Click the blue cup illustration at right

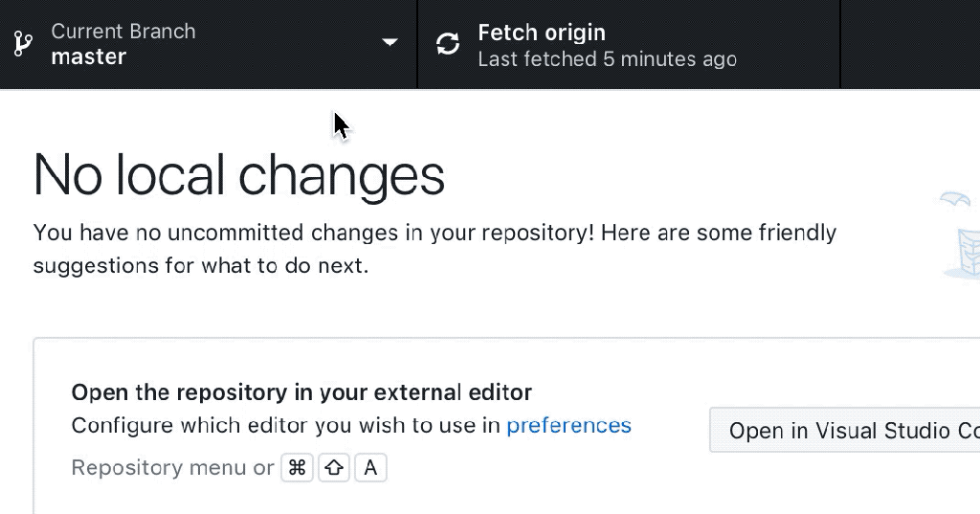point(965,254)
